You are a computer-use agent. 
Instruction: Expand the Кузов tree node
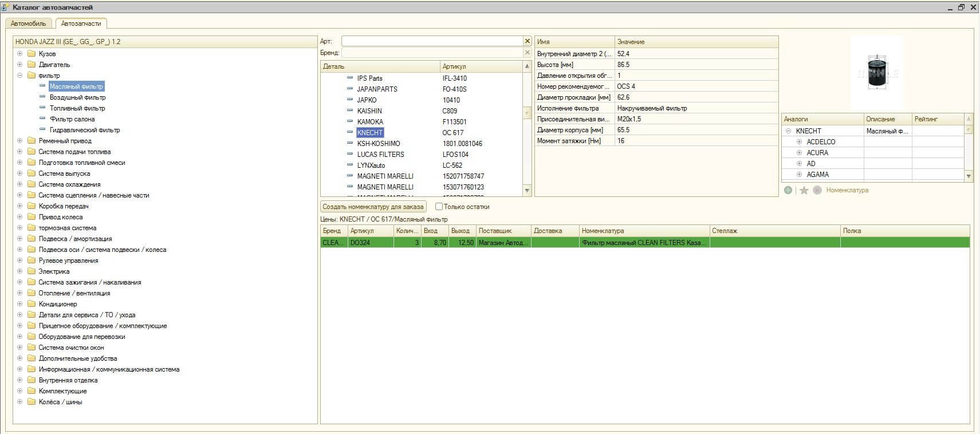(x=19, y=54)
